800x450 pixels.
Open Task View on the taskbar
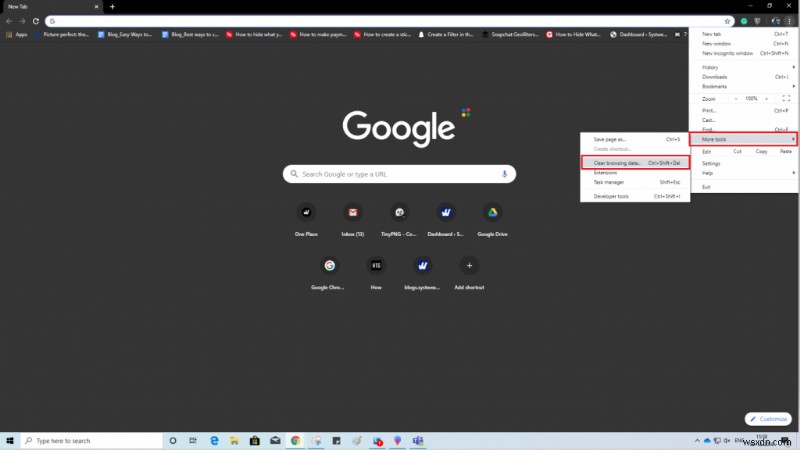(x=193, y=440)
